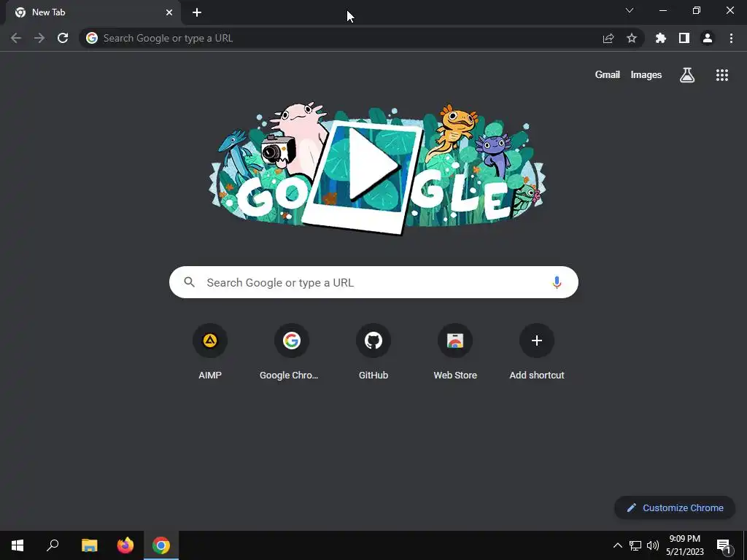Go back with the left arrow

point(16,38)
